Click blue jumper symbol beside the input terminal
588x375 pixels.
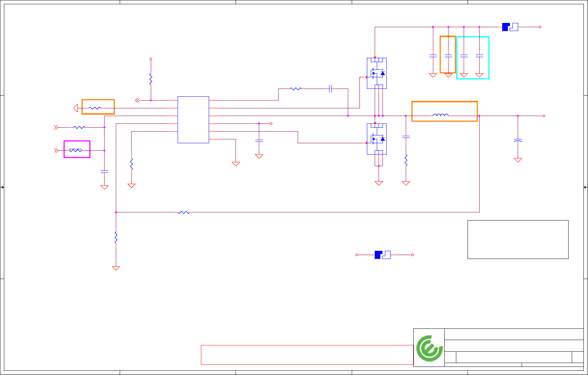[510, 27]
